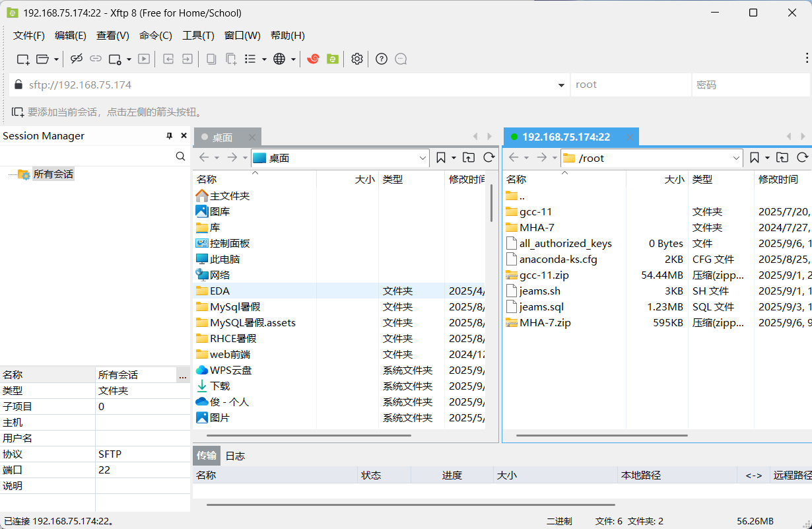812x529 pixels.
Task: Click the ellipsis button beside 所有会话
Action: pyautogui.click(x=183, y=375)
